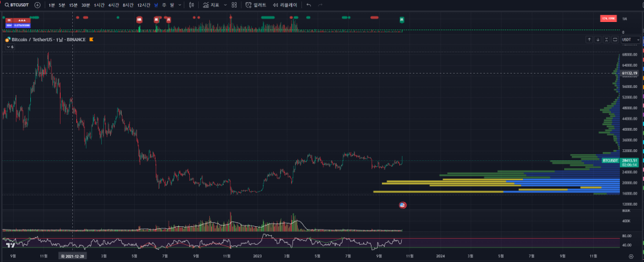Select the 15분 timeframe
644x262 pixels.
[73, 5]
